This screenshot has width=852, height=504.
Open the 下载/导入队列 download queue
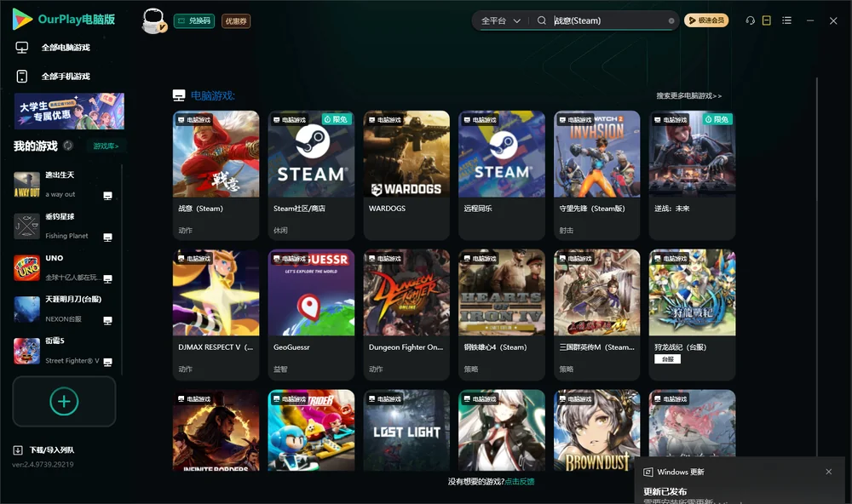(x=44, y=450)
